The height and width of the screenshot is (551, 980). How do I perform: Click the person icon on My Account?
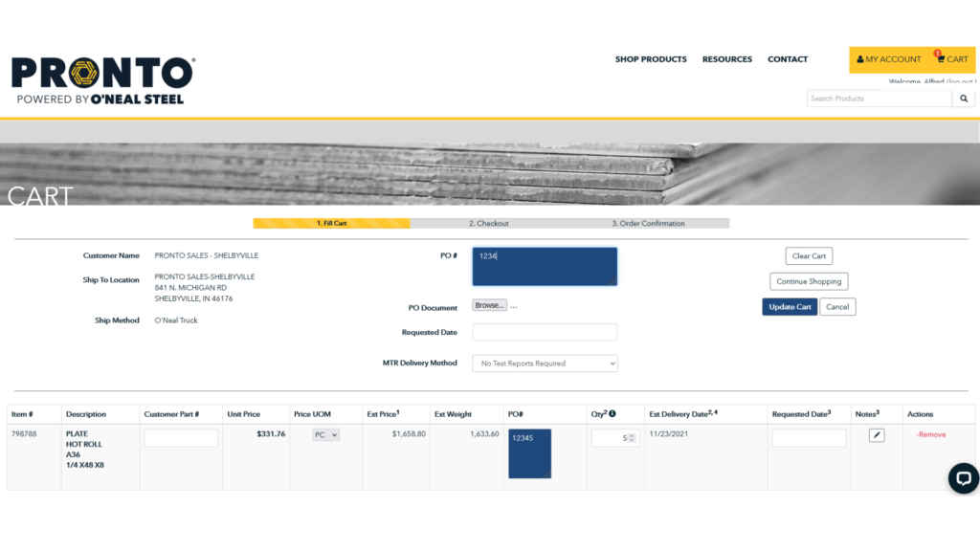860,59
